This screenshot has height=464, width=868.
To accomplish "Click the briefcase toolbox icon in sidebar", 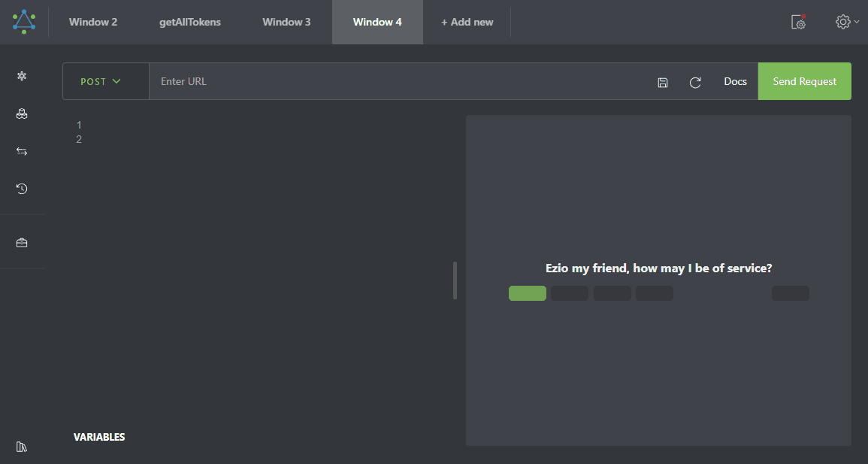I will (22, 242).
